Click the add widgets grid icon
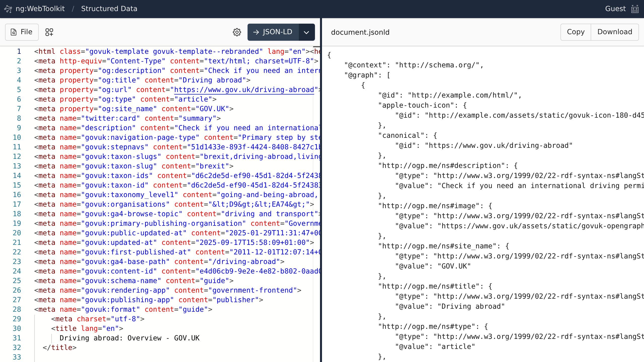 pos(49,32)
